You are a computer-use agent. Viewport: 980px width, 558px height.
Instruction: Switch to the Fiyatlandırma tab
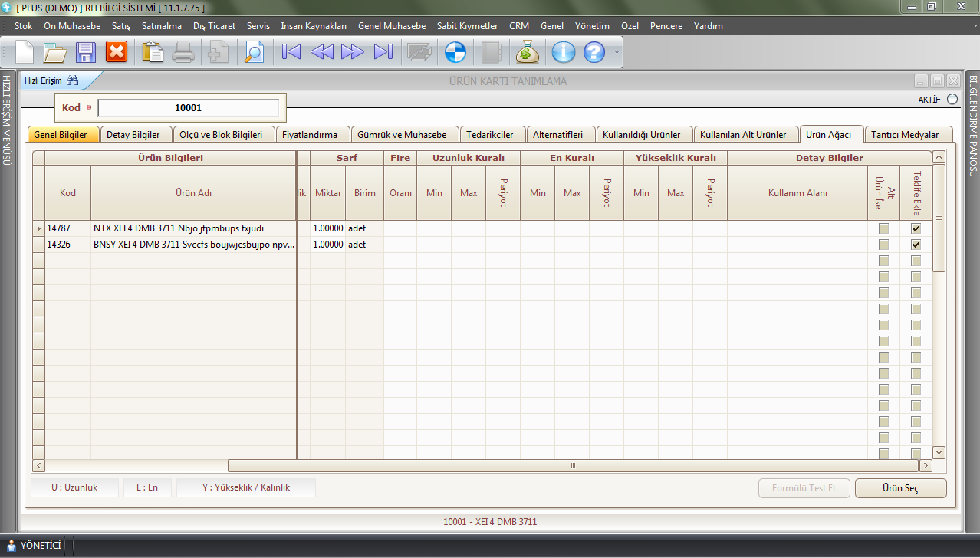pyautogui.click(x=310, y=135)
